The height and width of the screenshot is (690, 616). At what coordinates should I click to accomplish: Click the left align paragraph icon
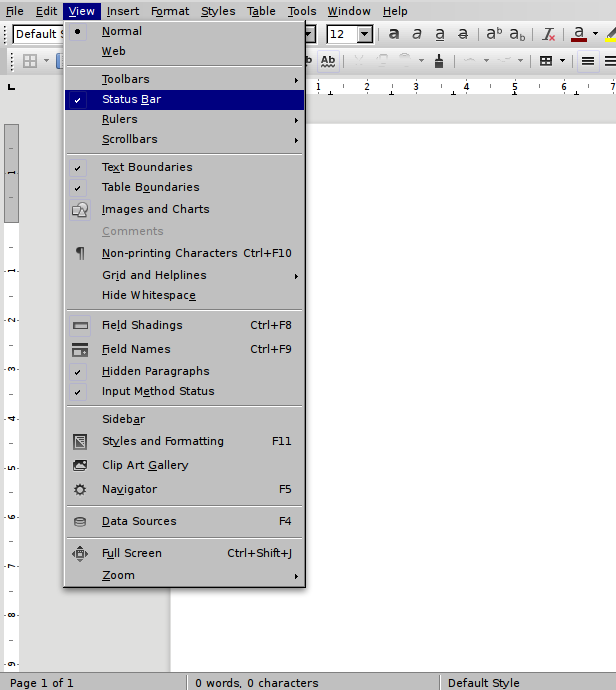click(588, 61)
